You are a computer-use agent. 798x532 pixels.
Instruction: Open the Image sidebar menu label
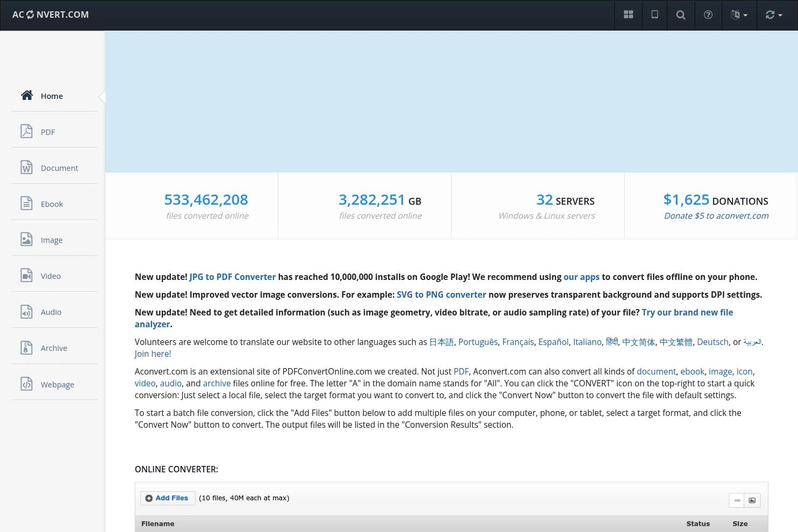tap(52, 240)
